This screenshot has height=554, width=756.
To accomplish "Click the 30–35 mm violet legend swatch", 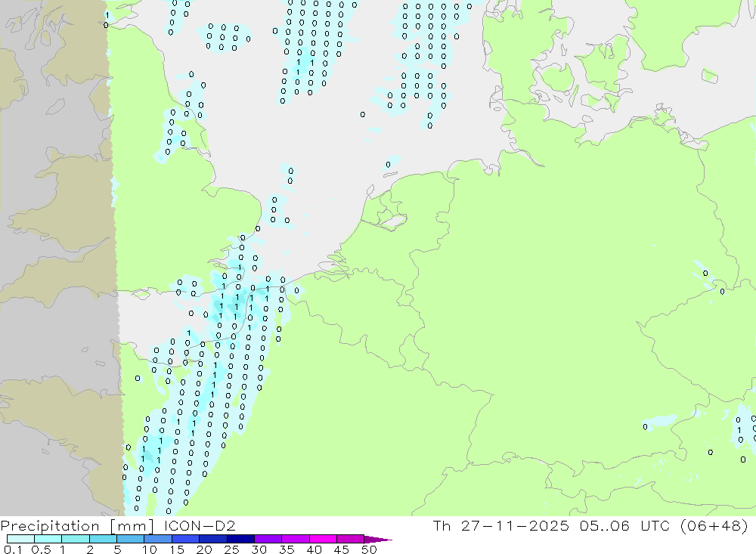I will (268, 539).
